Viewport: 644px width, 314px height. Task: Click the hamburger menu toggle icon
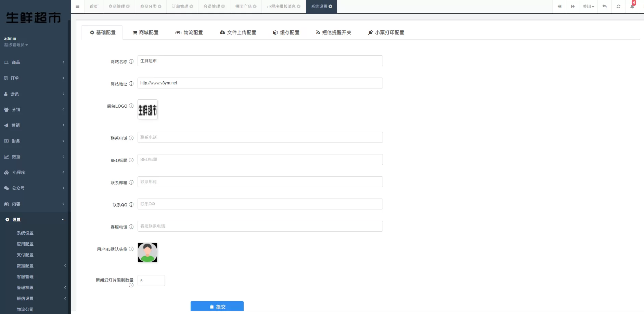coord(78,6)
